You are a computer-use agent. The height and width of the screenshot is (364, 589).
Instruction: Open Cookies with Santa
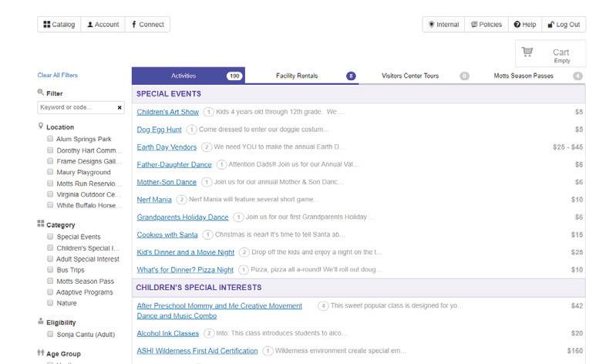click(x=167, y=234)
